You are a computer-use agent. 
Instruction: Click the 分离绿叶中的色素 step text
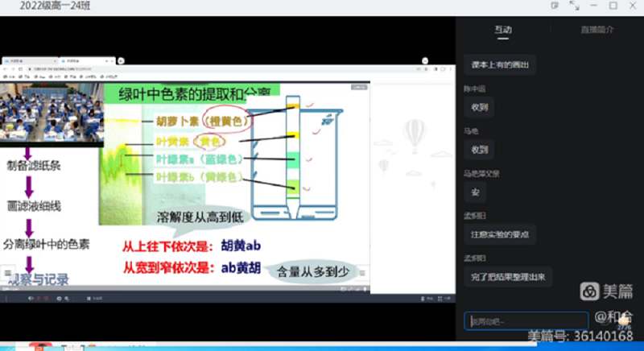47,243
